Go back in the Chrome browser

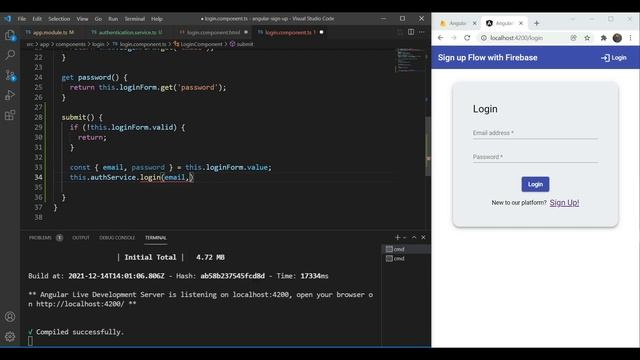click(440, 38)
